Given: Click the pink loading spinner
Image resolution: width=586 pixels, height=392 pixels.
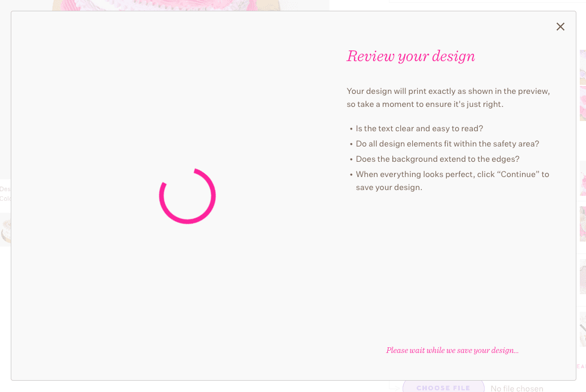Looking at the screenshot, I should [187, 196].
